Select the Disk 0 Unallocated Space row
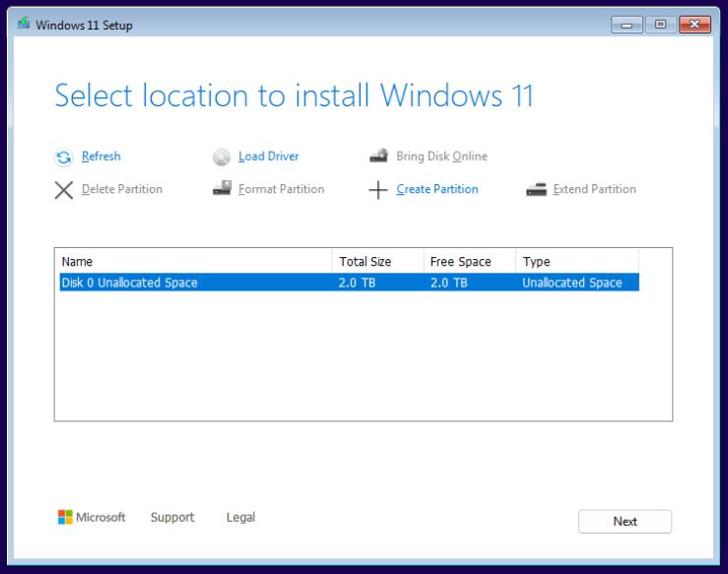Screen dimensions: 728x574 pos(349,283)
